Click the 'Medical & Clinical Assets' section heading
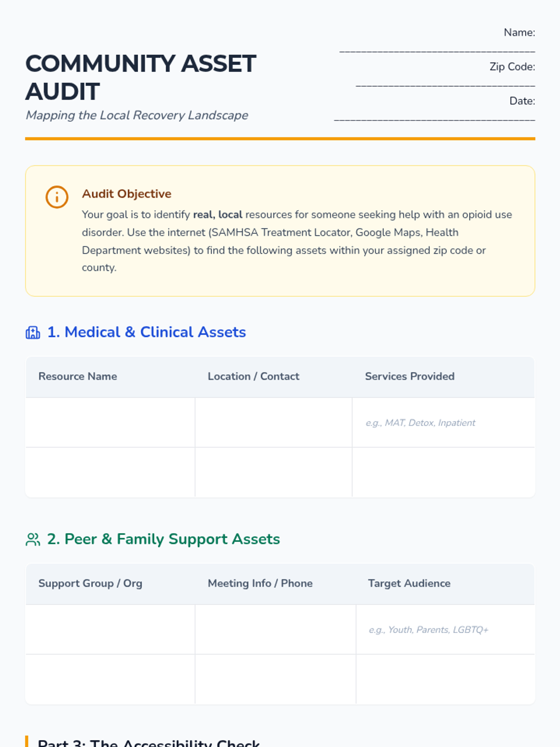 pos(147,332)
